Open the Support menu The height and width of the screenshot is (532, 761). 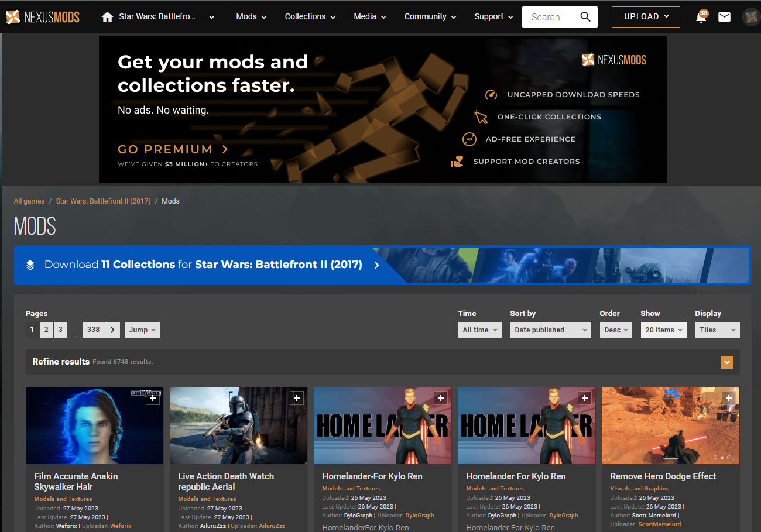(x=494, y=17)
